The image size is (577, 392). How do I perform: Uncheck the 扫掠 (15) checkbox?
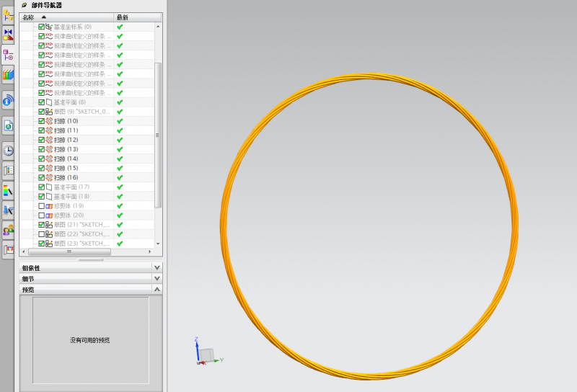42,168
